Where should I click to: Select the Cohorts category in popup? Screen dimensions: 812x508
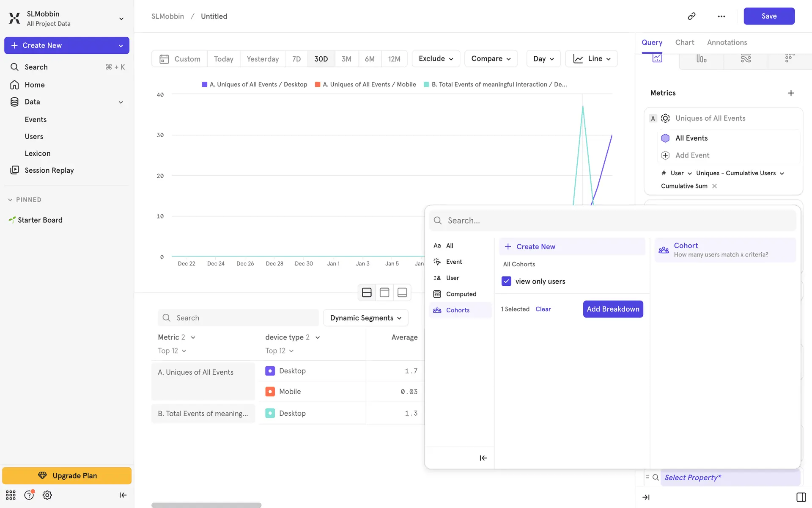tap(458, 310)
